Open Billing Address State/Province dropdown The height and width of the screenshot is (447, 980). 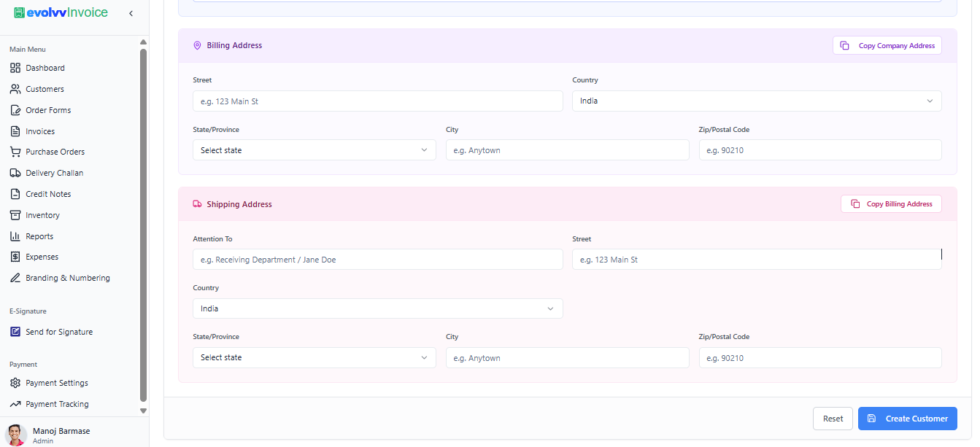(315, 150)
